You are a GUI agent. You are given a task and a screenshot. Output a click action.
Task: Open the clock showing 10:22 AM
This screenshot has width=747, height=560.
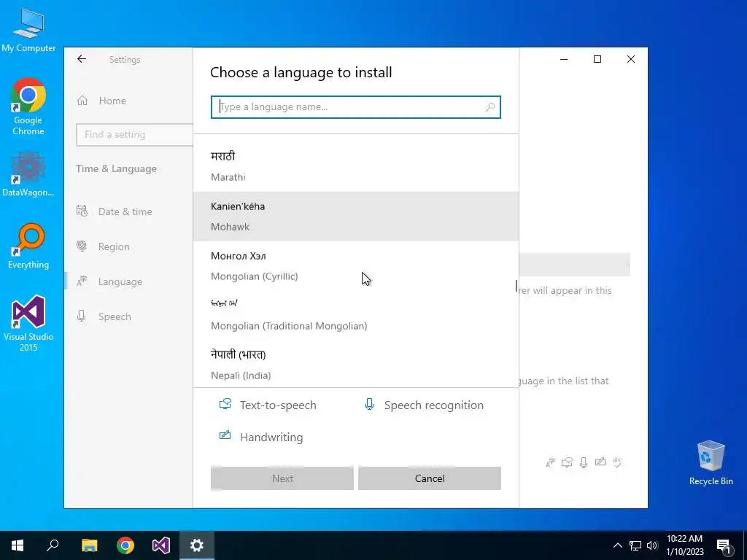coord(684,545)
